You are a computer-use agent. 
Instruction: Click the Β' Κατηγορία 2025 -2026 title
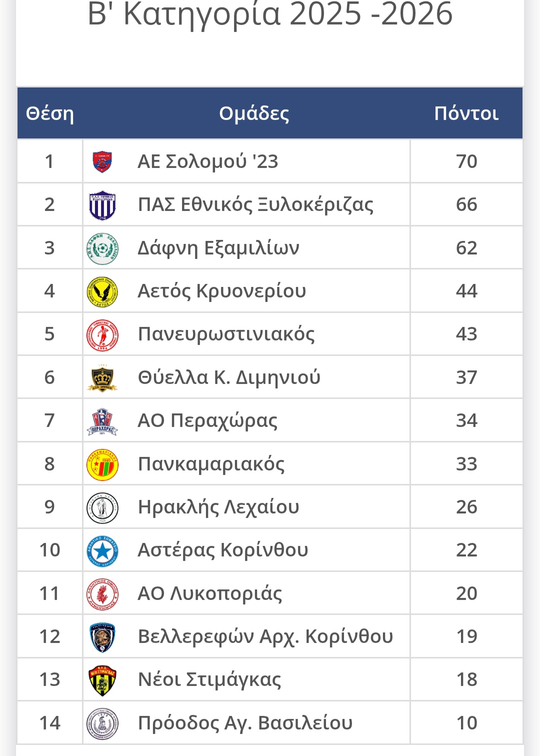[x=270, y=14]
